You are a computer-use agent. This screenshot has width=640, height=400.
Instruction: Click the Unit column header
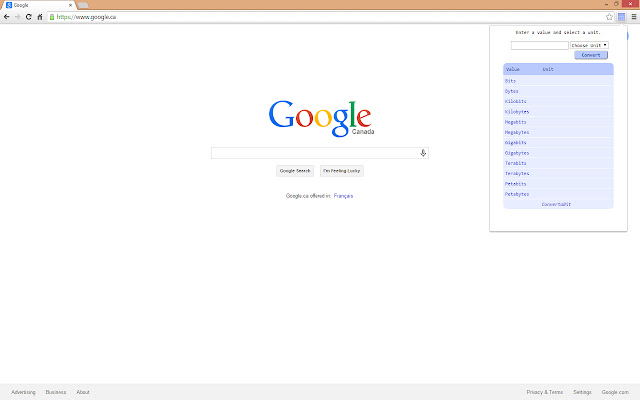click(548, 69)
